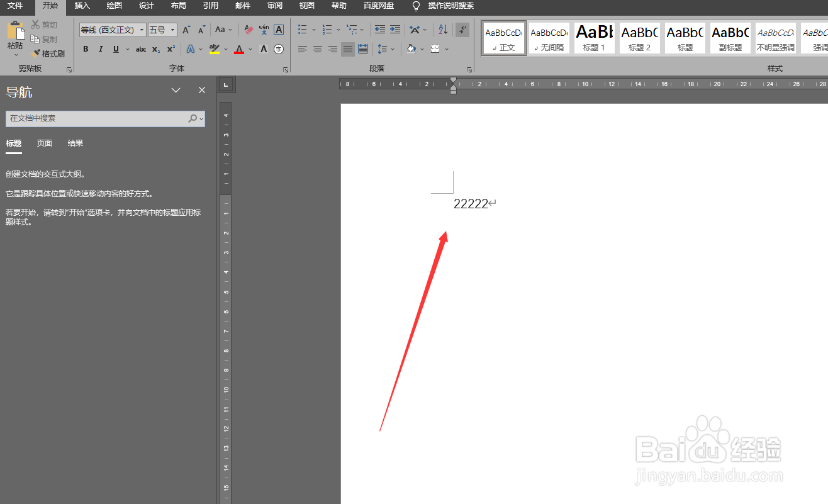This screenshot has width=828, height=504.
Task: Sort text A to Z icon
Action: pyautogui.click(x=443, y=30)
